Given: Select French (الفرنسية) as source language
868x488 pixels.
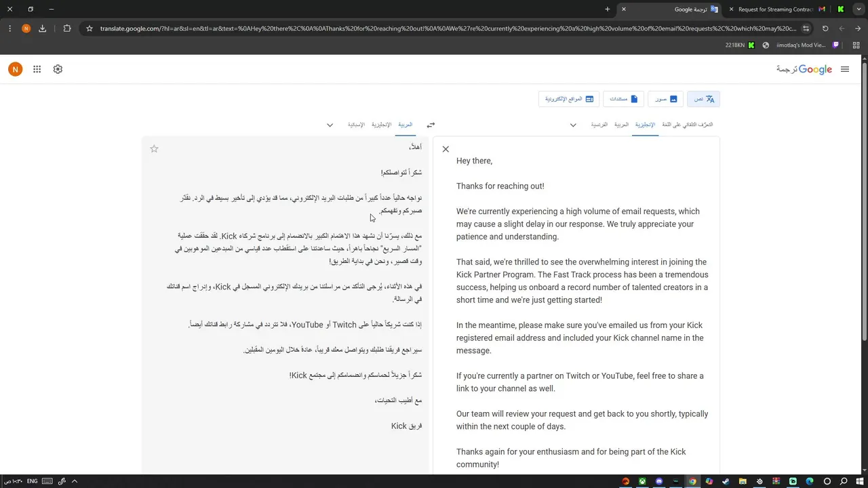Looking at the screenshot, I should tap(599, 125).
